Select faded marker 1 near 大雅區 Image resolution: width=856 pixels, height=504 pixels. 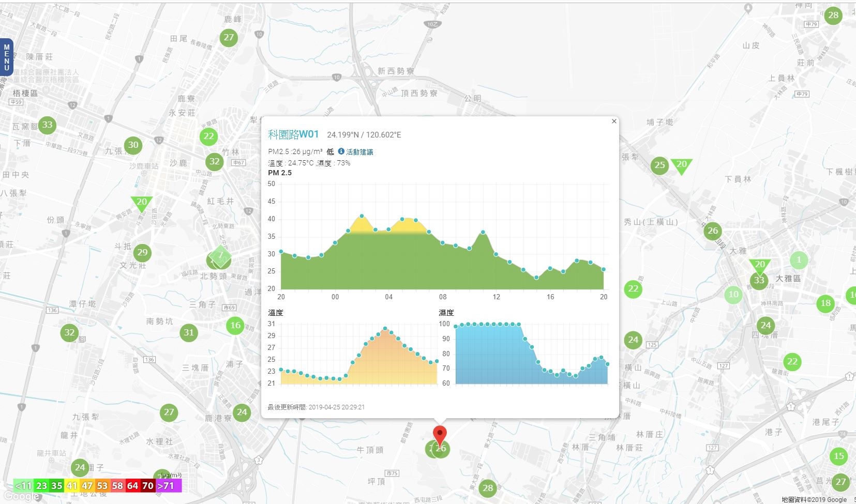pos(799,260)
